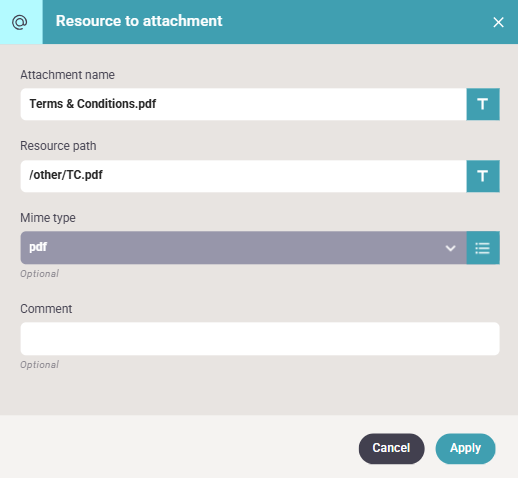Image resolution: width=518 pixels, height=478 pixels.
Task: Expand the Mime type chevron arrow
Action: pos(450,248)
